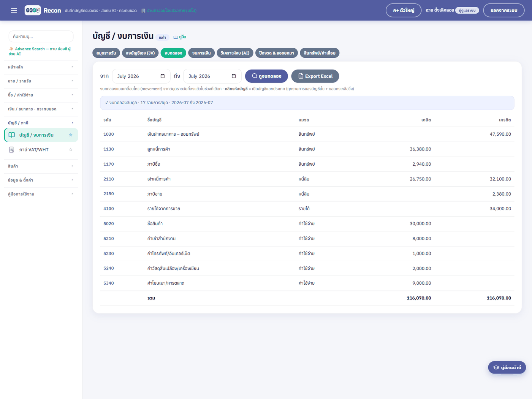Open the สินทรัพย์/ค่าเสื่อม tab
532x399 pixels.
[x=320, y=53]
